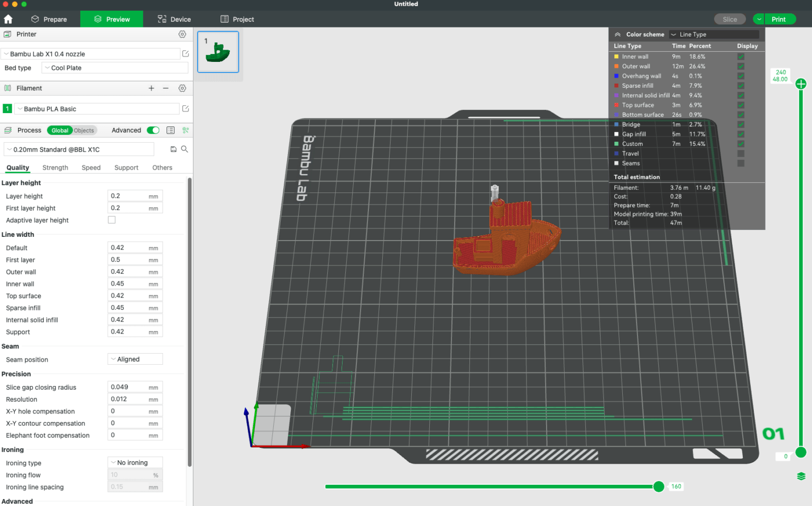Disable the Advanced process toggle
The height and width of the screenshot is (506, 812).
[153, 130]
